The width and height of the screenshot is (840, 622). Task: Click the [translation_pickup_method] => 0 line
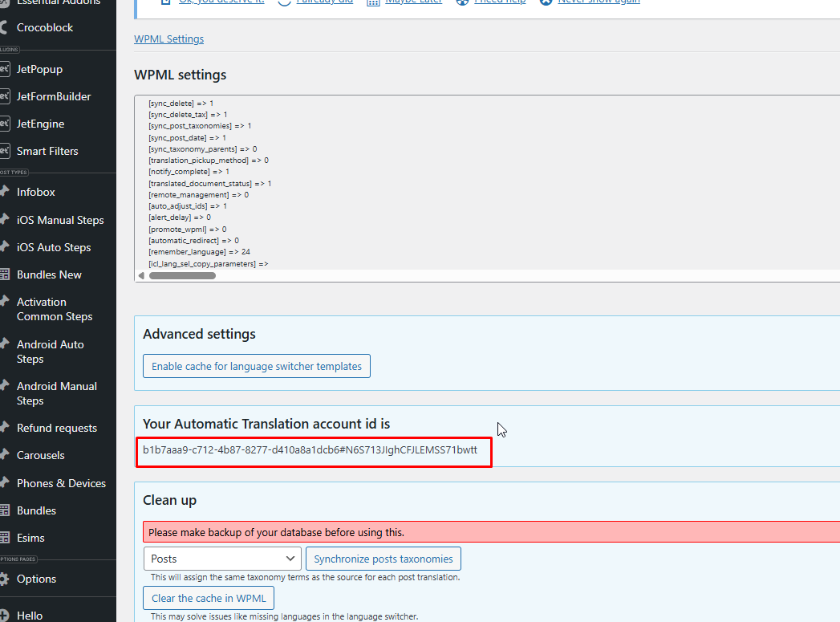(209, 161)
